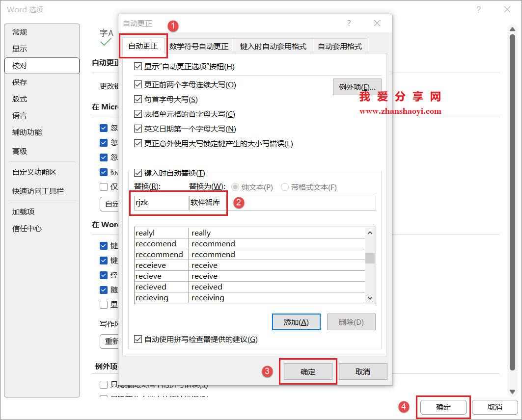The height and width of the screenshot is (420, 522).
Task: Click the 例外项 button
Action: 357,87
